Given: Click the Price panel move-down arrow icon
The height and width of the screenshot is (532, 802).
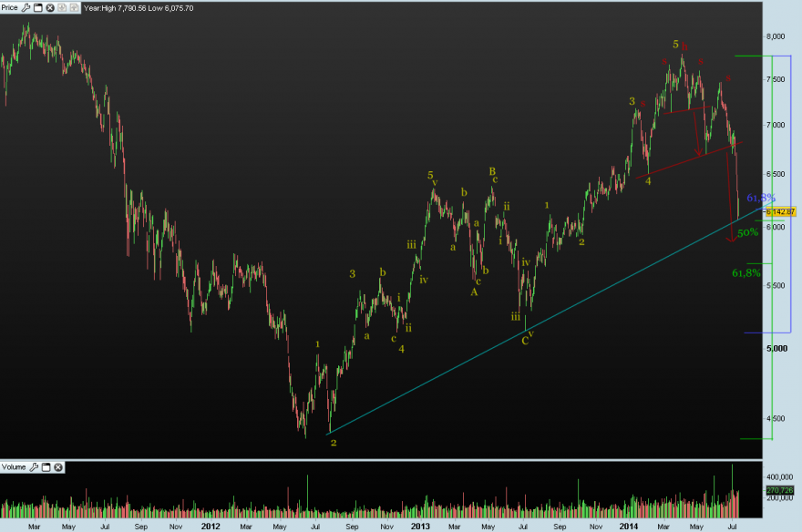Looking at the screenshot, I should [x=62, y=7].
